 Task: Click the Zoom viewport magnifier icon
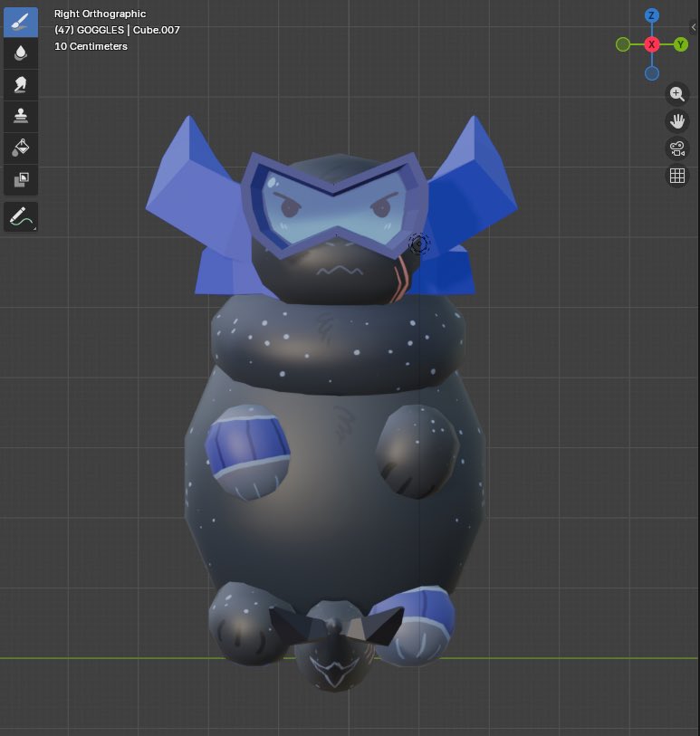tap(677, 94)
